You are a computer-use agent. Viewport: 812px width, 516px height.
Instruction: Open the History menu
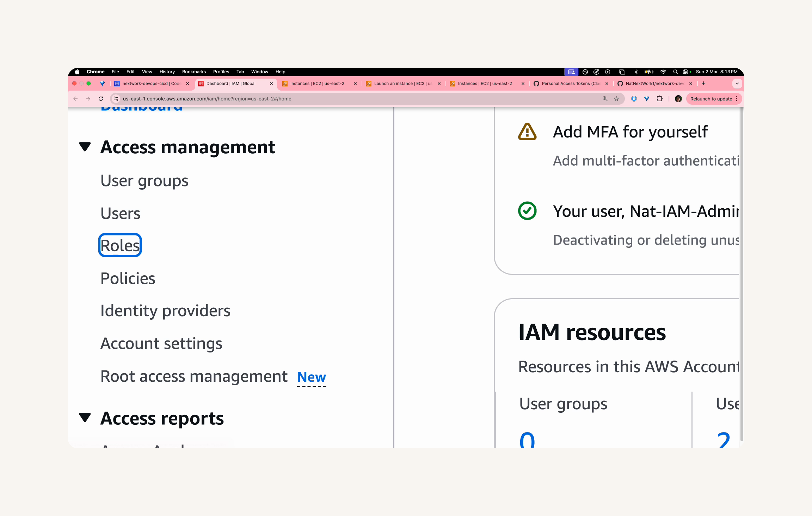(x=167, y=72)
